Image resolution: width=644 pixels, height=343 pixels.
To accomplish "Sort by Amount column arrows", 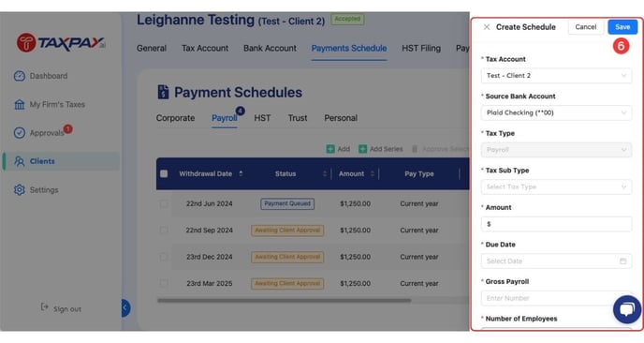I will tap(373, 173).
